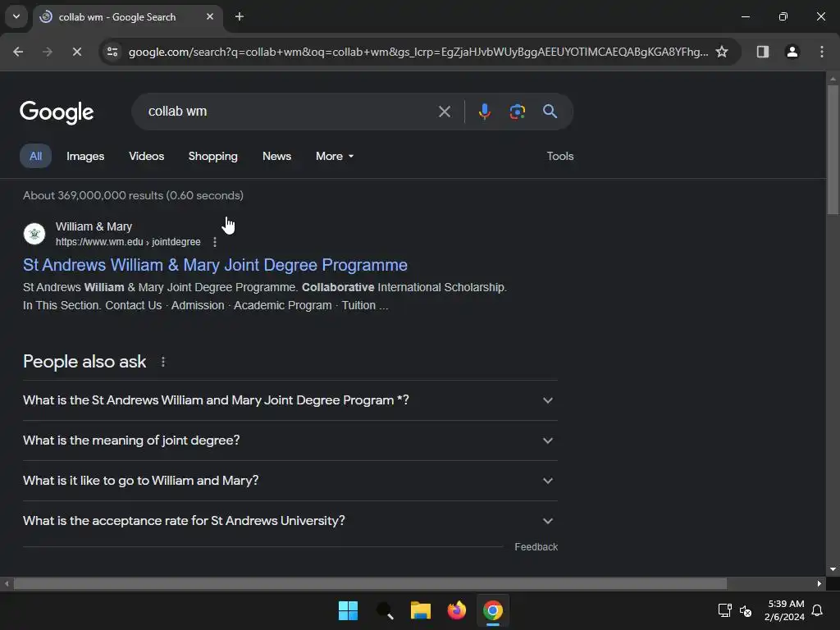This screenshot has height=630, width=840.
Task: Open network status tray icon
Action: pos(725,610)
